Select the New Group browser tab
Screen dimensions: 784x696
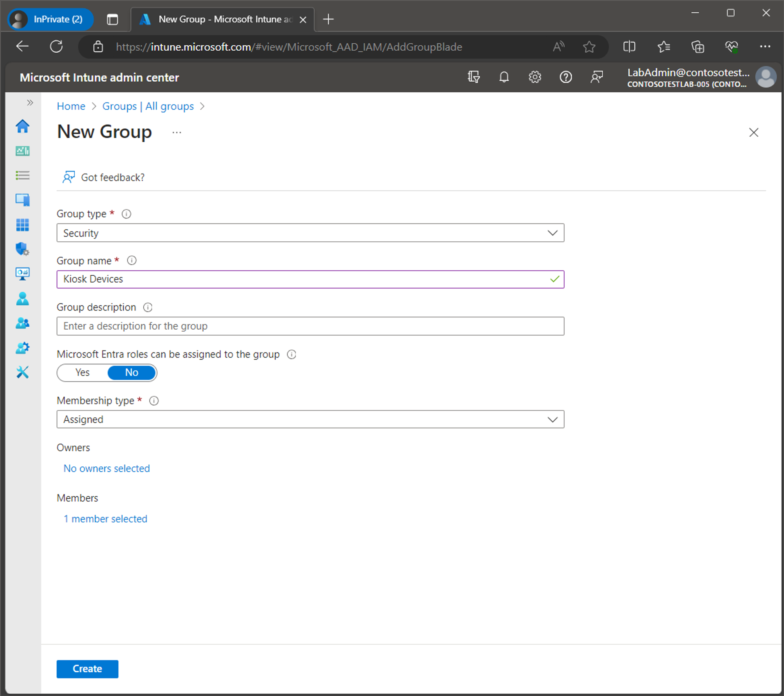click(223, 19)
